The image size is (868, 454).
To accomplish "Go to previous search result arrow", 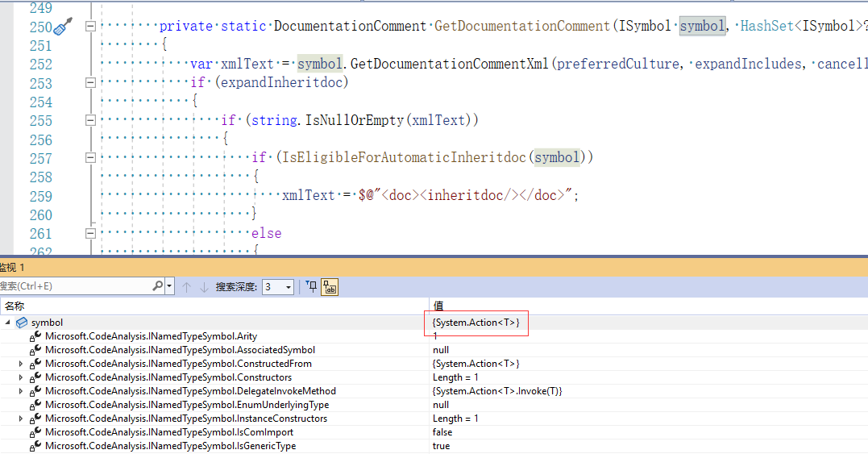I will click(186, 287).
